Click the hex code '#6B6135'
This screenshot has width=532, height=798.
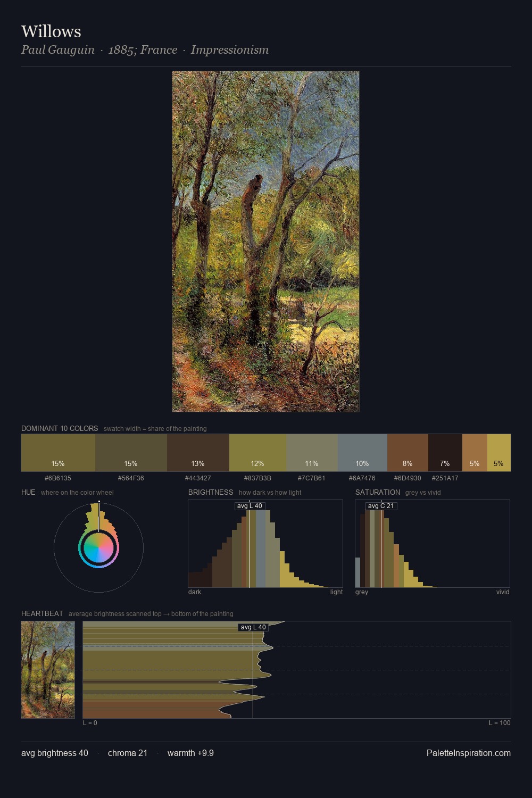(58, 478)
